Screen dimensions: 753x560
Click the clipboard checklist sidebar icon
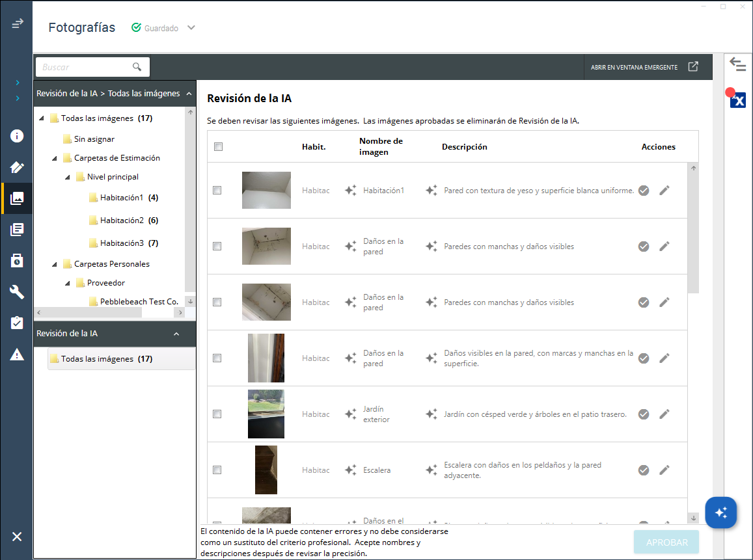[x=17, y=323]
